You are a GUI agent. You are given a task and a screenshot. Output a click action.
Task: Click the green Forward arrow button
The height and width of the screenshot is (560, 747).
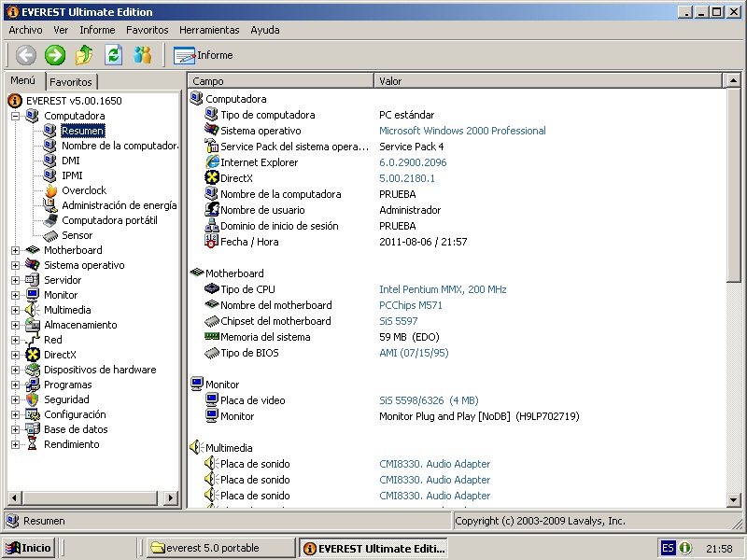point(55,55)
